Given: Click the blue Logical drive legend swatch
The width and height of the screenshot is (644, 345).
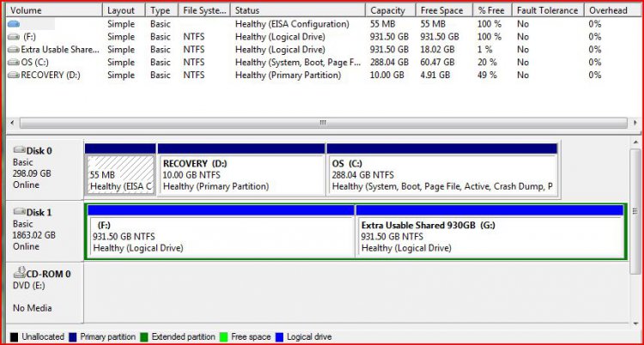Looking at the screenshot, I should pos(280,337).
